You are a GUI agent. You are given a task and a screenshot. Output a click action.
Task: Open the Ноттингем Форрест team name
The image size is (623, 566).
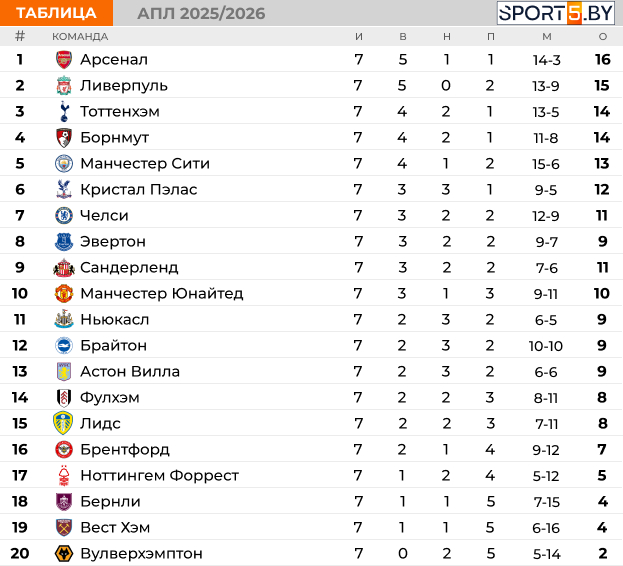[159, 475]
